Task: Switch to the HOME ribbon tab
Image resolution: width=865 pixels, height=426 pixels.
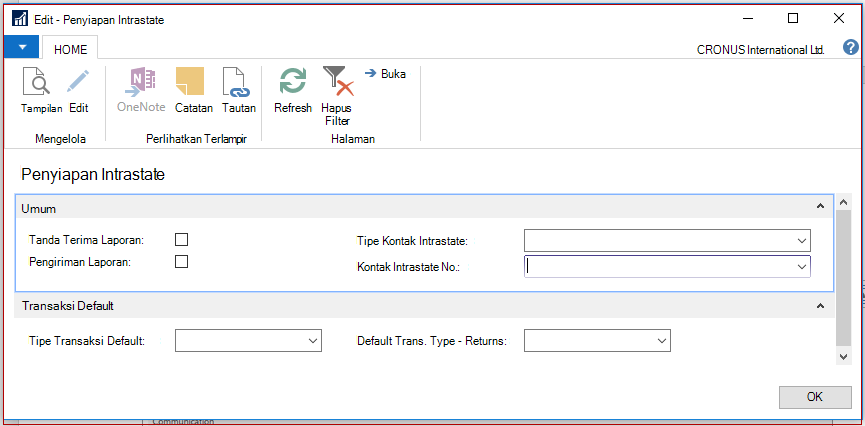Action: (x=70, y=49)
